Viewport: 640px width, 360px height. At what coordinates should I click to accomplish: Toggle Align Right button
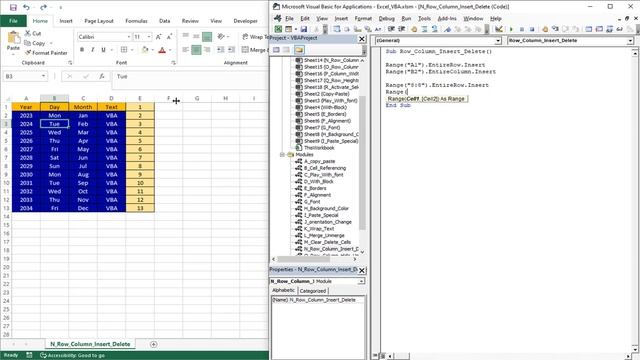click(x=207, y=50)
